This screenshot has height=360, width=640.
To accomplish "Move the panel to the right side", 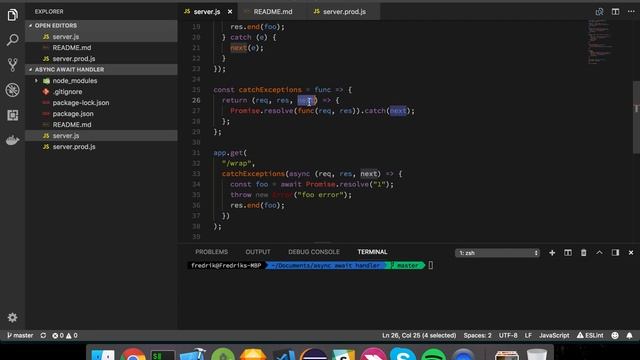I will click(615, 253).
